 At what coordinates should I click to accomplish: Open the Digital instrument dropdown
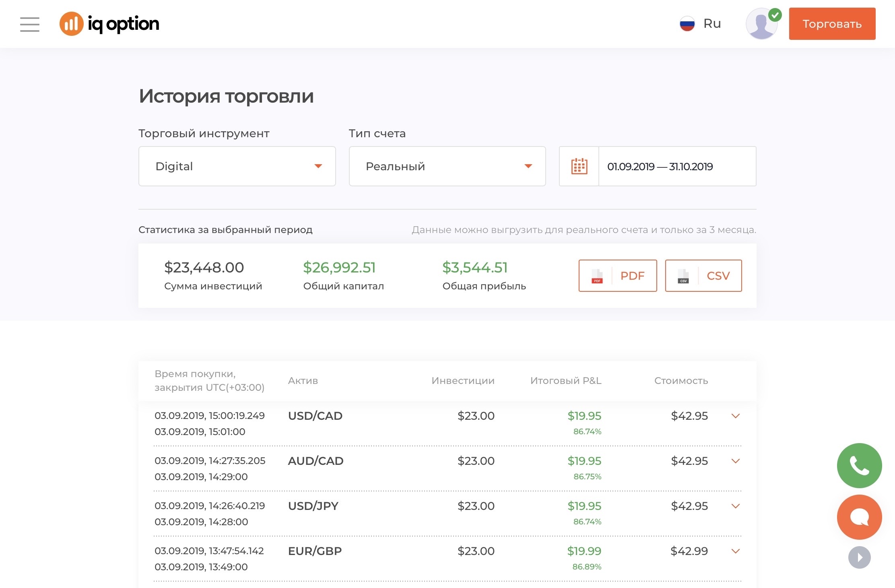click(237, 166)
